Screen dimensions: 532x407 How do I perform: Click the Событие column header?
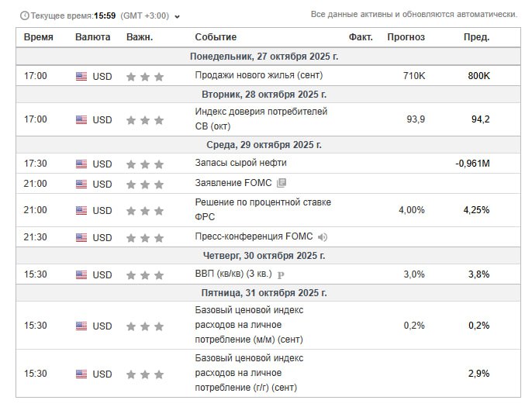pyautogui.click(x=216, y=37)
